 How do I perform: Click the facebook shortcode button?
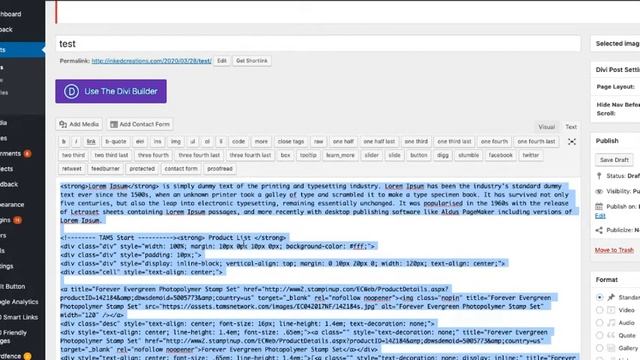[500, 156]
